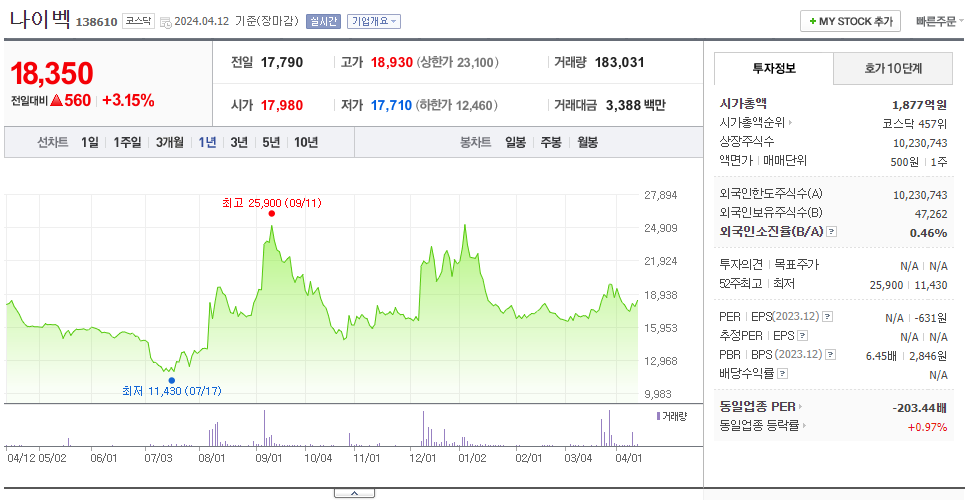Switch to the 일봉 candle chart
This screenshot has height=500, width=968.
[515, 143]
